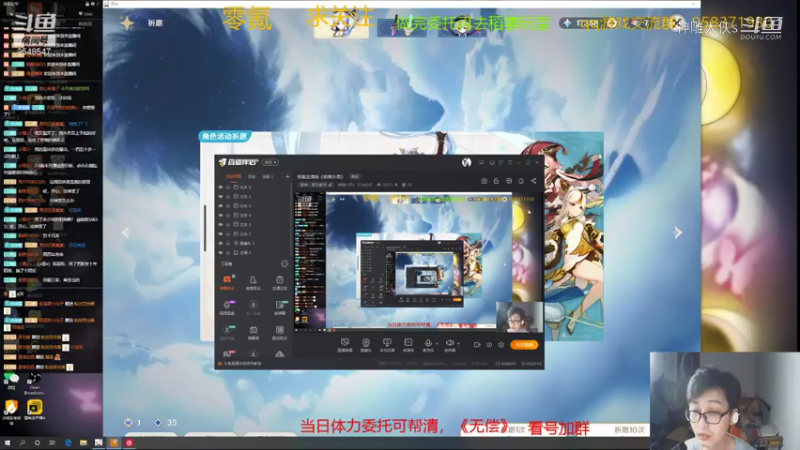Open the orange highlighted toolbox tool
800x450 pixels.
227,282
